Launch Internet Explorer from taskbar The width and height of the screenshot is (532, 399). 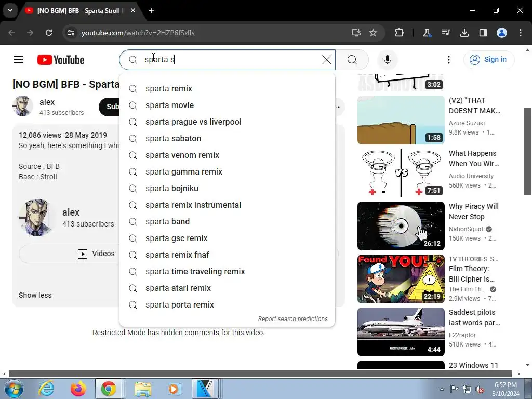(x=46, y=389)
